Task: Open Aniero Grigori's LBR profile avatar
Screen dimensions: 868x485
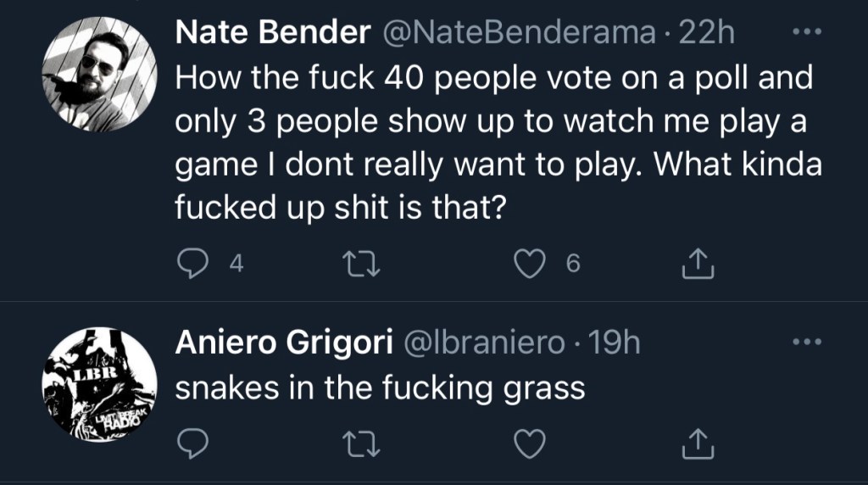Action: coord(100,383)
